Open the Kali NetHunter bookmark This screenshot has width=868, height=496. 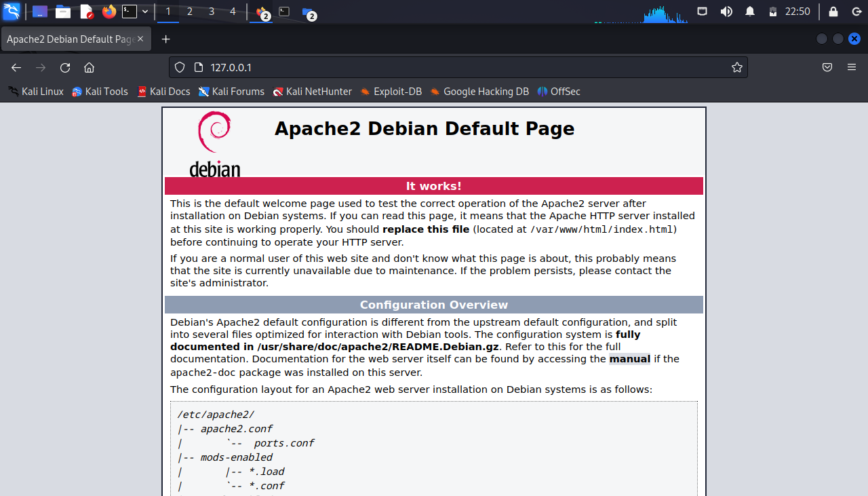313,92
